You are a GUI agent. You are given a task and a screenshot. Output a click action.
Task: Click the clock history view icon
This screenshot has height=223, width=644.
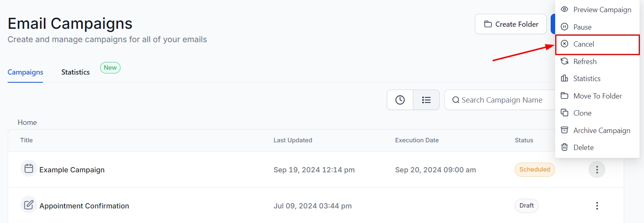[x=400, y=100]
